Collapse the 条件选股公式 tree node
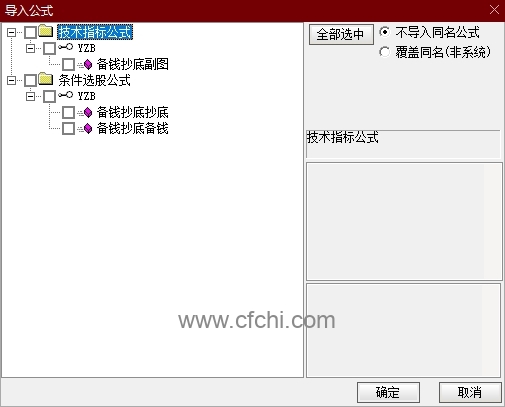The image size is (505, 407). 11,80
